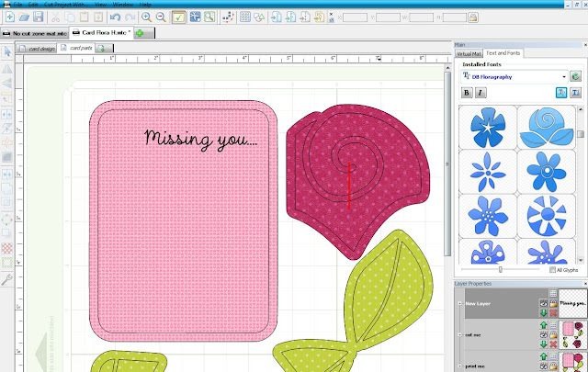Screen dimensions: 588x372
Task: Select the New Layer thumbnail preview
Action: 572,303
